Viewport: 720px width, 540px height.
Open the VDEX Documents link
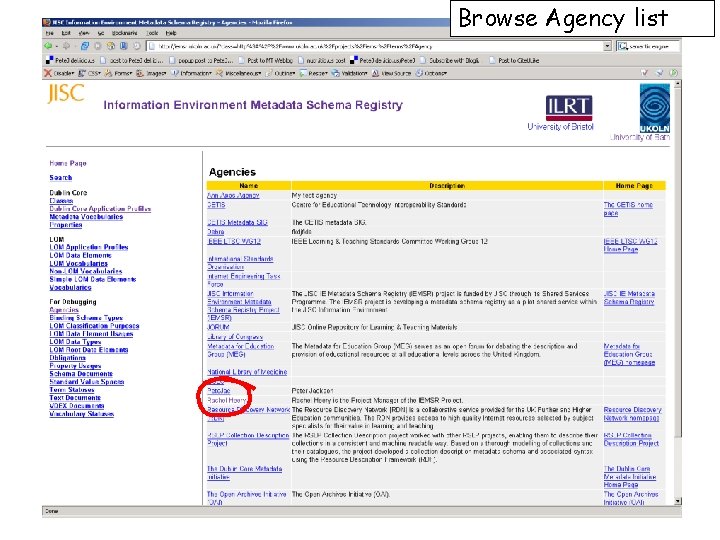pos(77,406)
